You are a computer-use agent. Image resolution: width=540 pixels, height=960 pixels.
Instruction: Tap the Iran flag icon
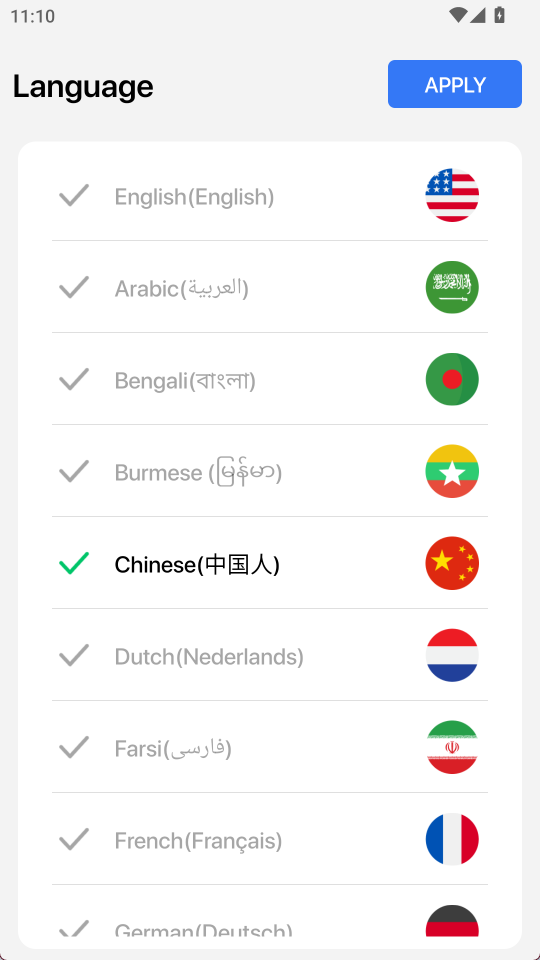(x=452, y=747)
